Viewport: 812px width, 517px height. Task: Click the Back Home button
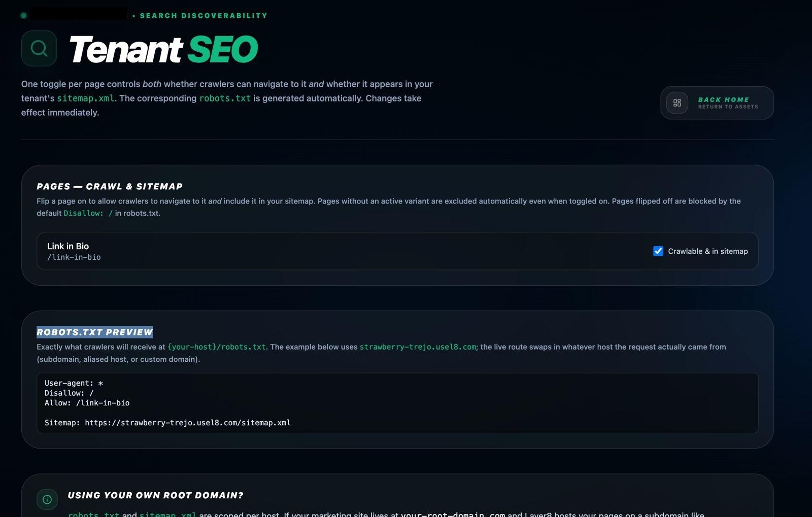coord(717,103)
